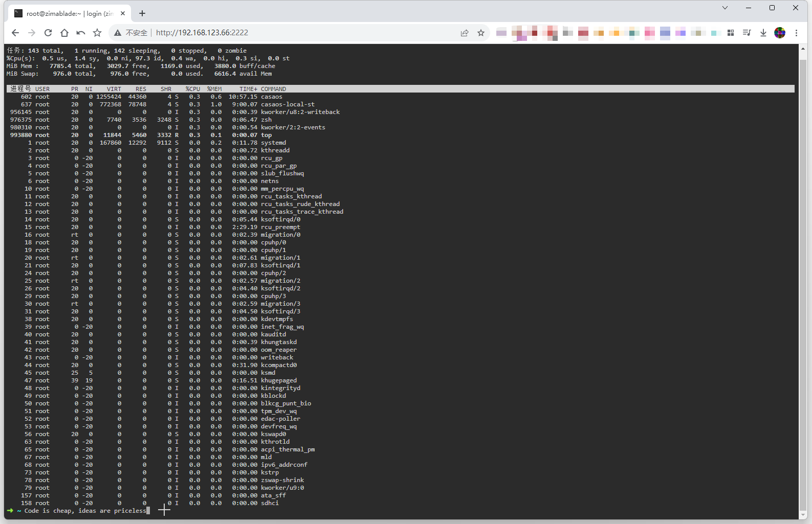812x524 pixels.
Task: Click the share icon in address bar
Action: [465, 33]
